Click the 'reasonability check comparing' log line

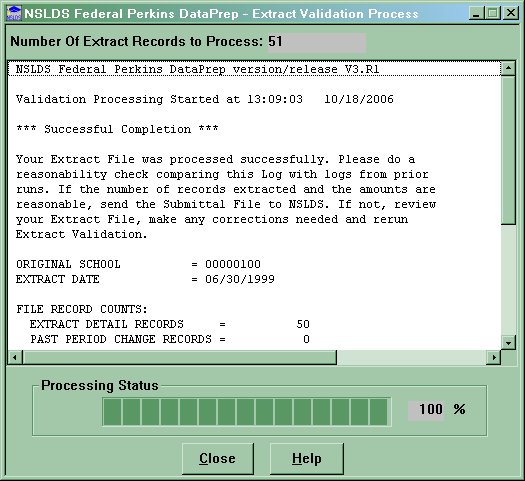point(222,174)
